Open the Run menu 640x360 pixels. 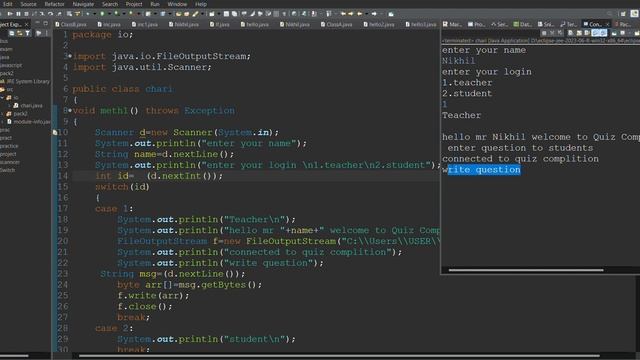click(x=155, y=4)
